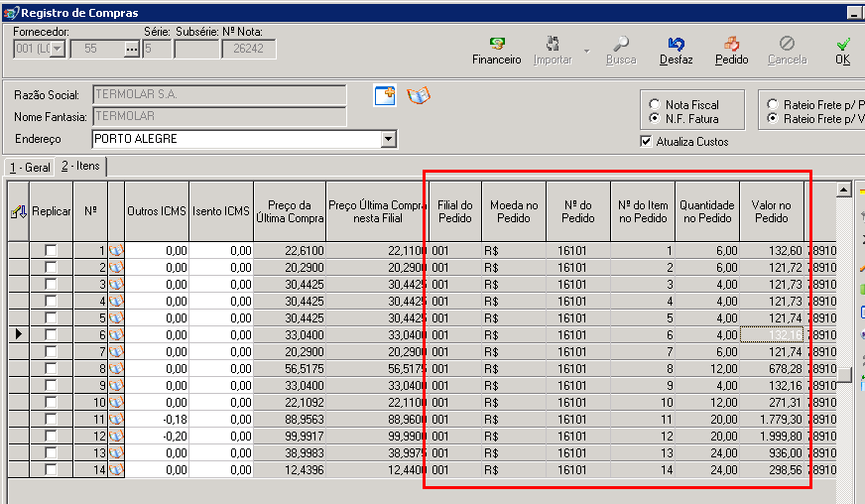
Task: Click the ellipsis lookup button beside field 55
Action: pyautogui.click(x=131, y=50)
